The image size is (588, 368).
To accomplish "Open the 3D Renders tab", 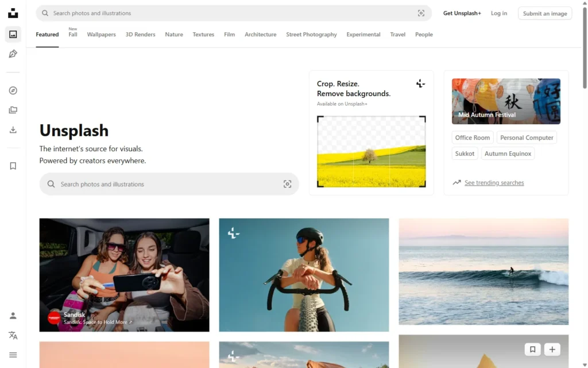I will (140, 34).
